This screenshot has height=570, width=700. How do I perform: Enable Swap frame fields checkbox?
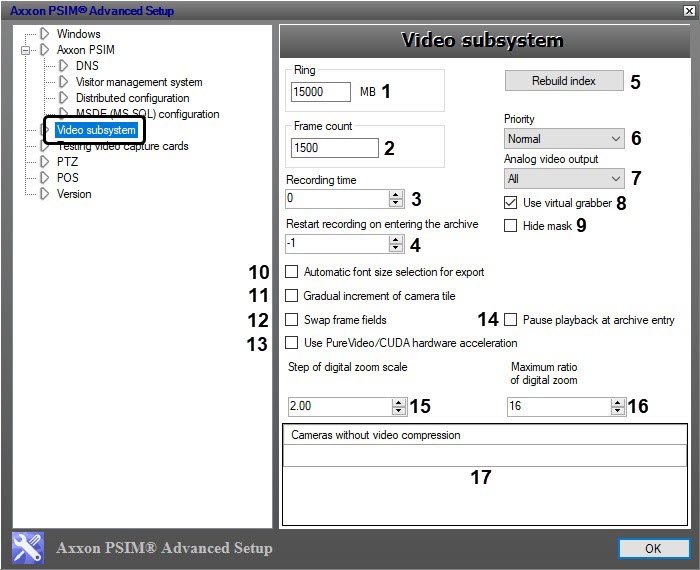[x=292, y=320]
